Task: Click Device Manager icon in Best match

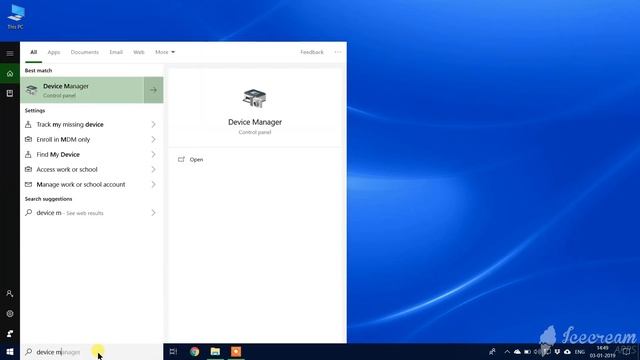Action: 32,90
